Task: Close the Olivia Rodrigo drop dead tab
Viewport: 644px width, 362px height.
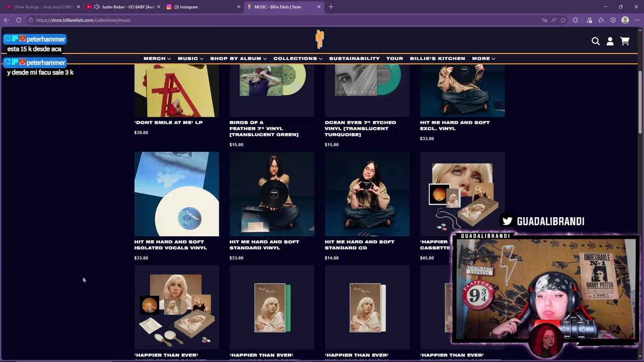Action: [x=78, y=7]
